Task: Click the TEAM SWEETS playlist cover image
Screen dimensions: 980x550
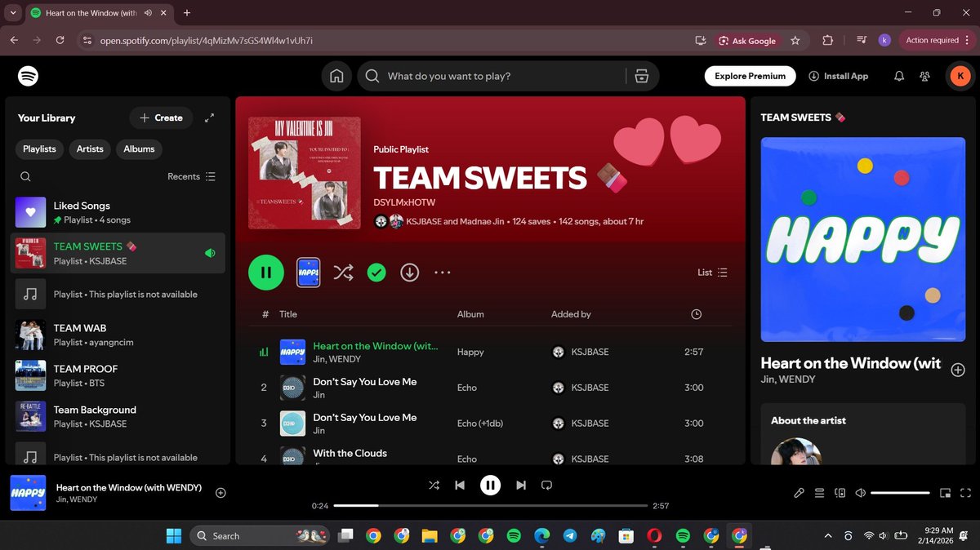Action: click(x=305, y=174)
